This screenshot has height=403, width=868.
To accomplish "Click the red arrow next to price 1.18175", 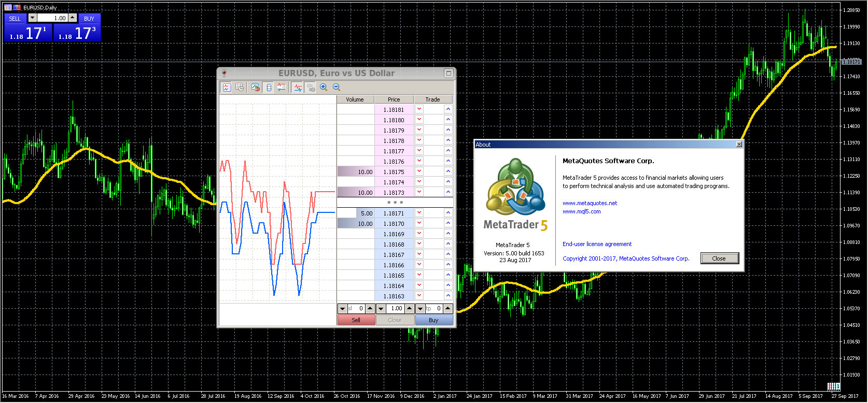I will [x=419, y=171].
